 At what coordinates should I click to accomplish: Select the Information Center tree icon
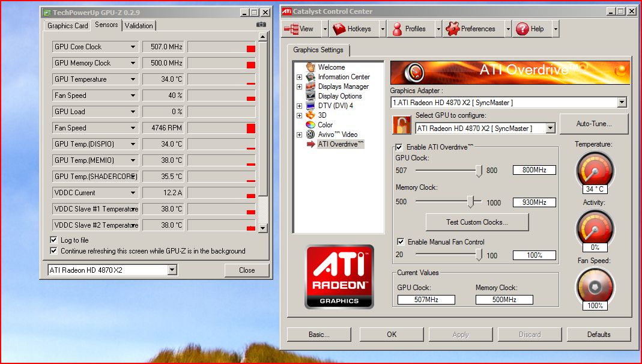click(x=310, y=77)
